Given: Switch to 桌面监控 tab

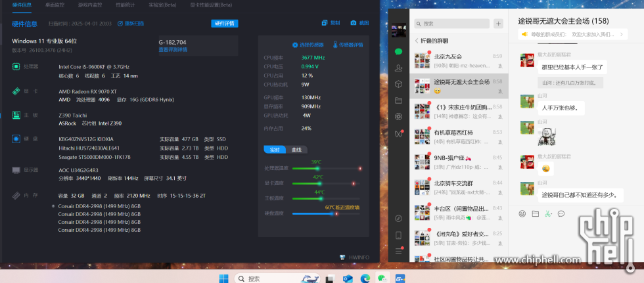Looking at the screenshot, I should click(x=55, y=5).
